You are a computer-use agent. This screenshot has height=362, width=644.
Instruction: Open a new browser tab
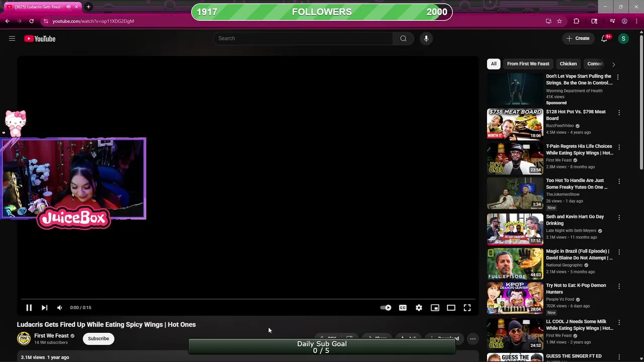click(x=88, y=7)
